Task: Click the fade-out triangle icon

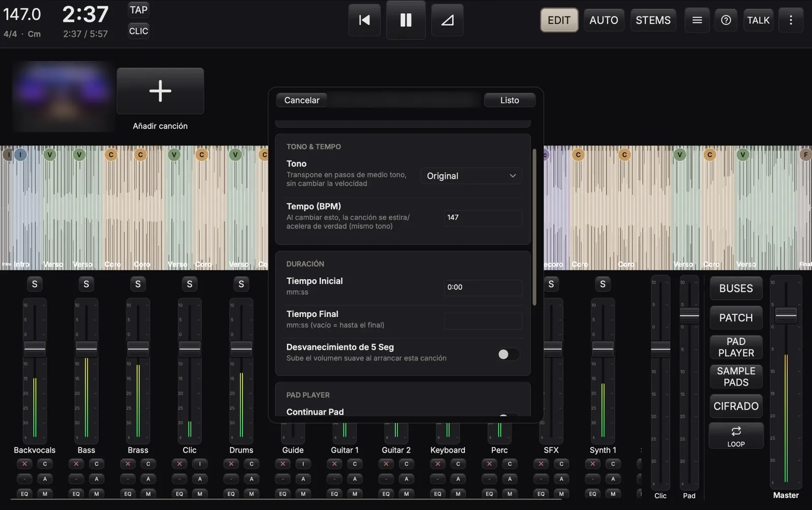Action: coord(447,20)
